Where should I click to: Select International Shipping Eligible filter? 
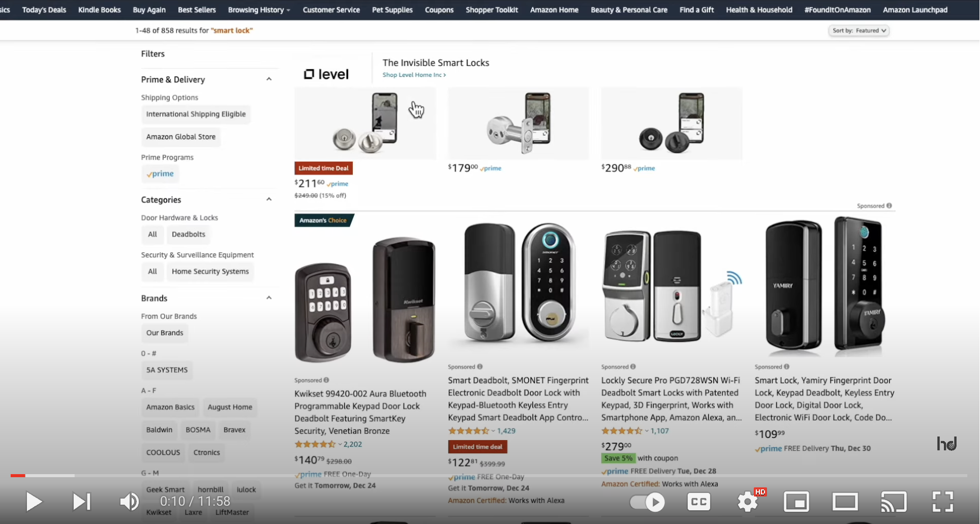click(196, 114)
